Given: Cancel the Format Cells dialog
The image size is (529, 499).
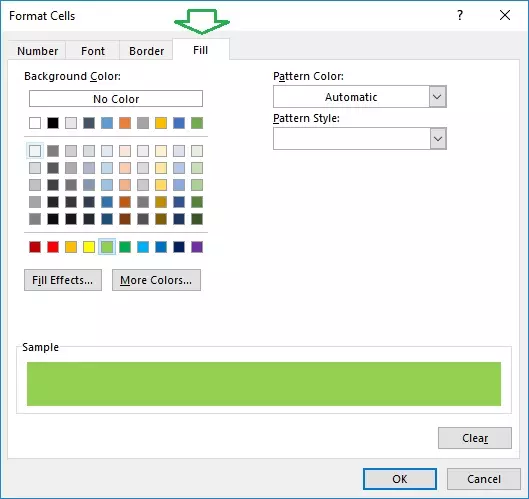Looking at the screenshot, I should point(483,479).
